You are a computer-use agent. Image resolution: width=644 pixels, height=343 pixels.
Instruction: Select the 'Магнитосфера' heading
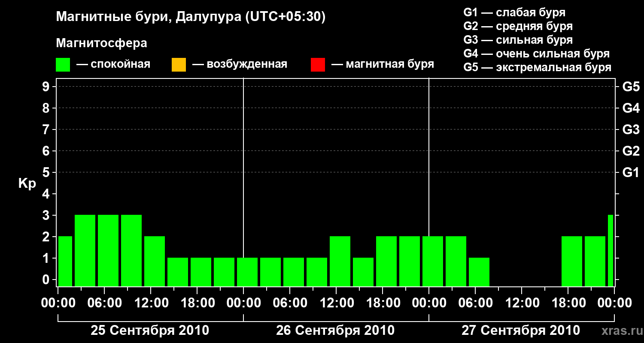(101, 43)
